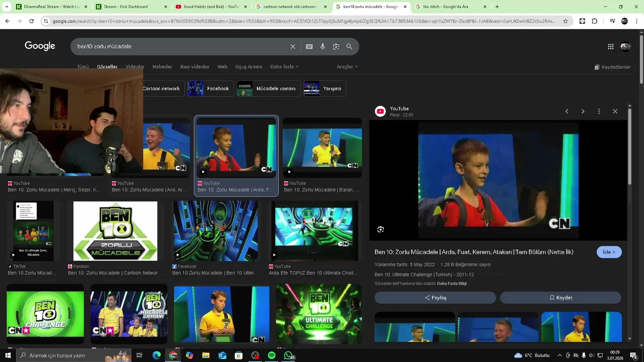Filter by 'Facebook' chip
644x362 pixels.
coord(211,88)
